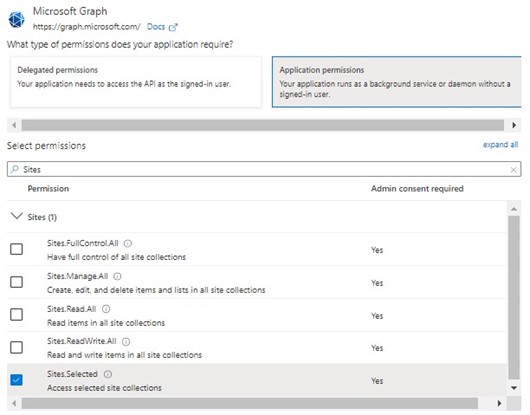Click 'Access selected site collections' description
The height and width of the screenshot is (415, 530).
click(x=104, y=388)
